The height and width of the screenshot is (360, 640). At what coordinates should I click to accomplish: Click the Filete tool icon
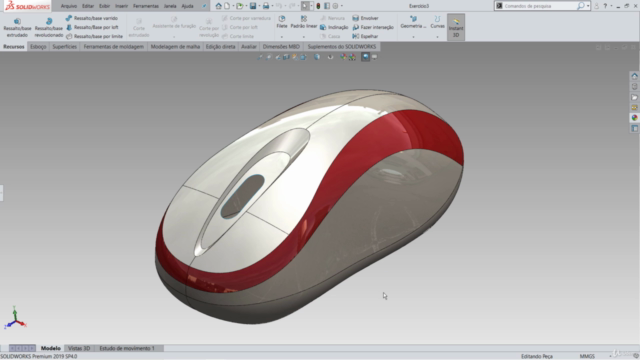click(x=282, y=19)
